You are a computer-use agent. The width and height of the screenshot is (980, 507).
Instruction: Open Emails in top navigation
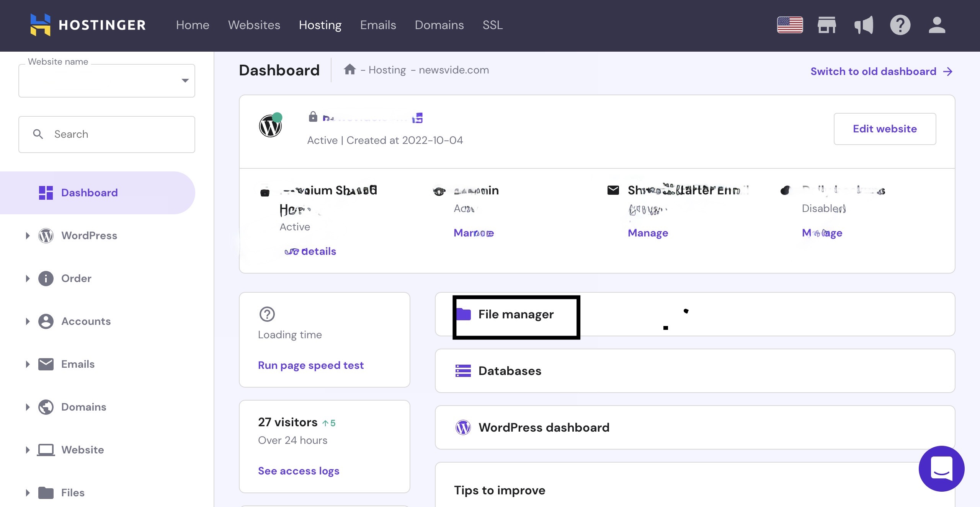tap(378, 25)
